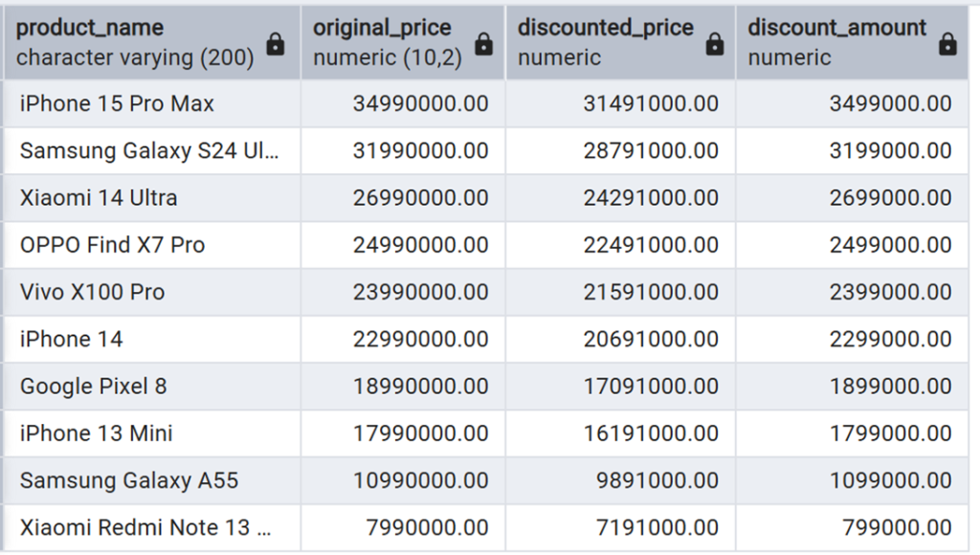Screen dimensions: 980x555
Task: Select the discount_amount column header
Action: [837, 42]
